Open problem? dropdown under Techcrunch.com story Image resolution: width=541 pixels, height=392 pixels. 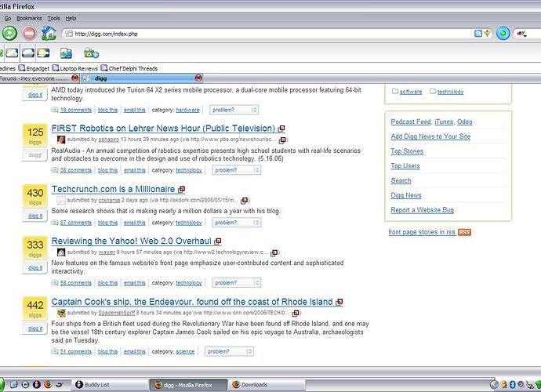point(236,223)
